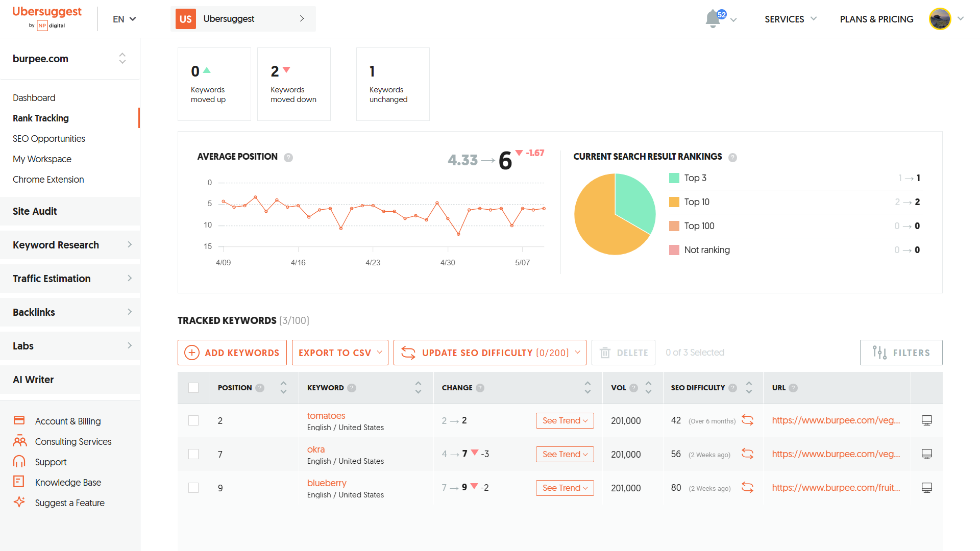
Task: Open the tomatoes keyword link
Action: [326, 415]
